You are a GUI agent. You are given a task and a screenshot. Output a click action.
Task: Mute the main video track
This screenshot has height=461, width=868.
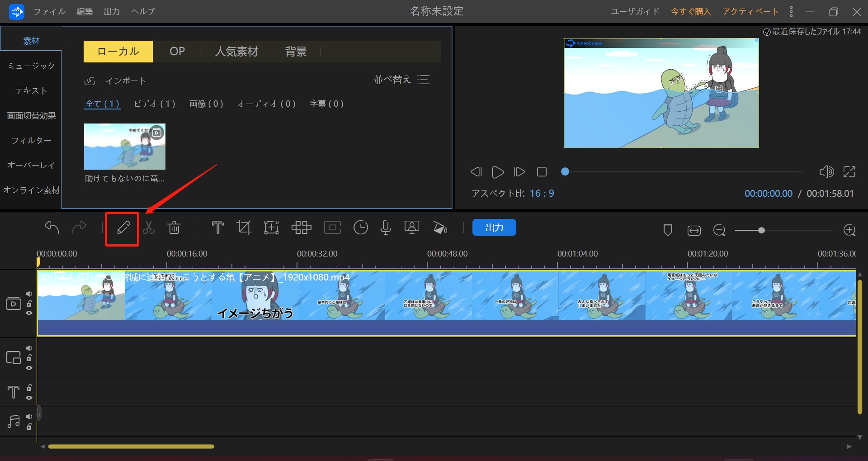pyautogui.click(x=29, y=294)
